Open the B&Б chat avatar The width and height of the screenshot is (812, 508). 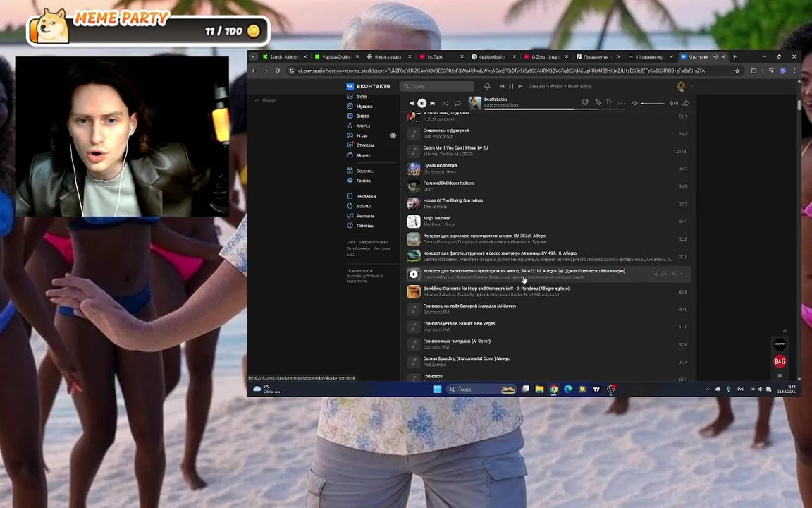pos(780,361)
